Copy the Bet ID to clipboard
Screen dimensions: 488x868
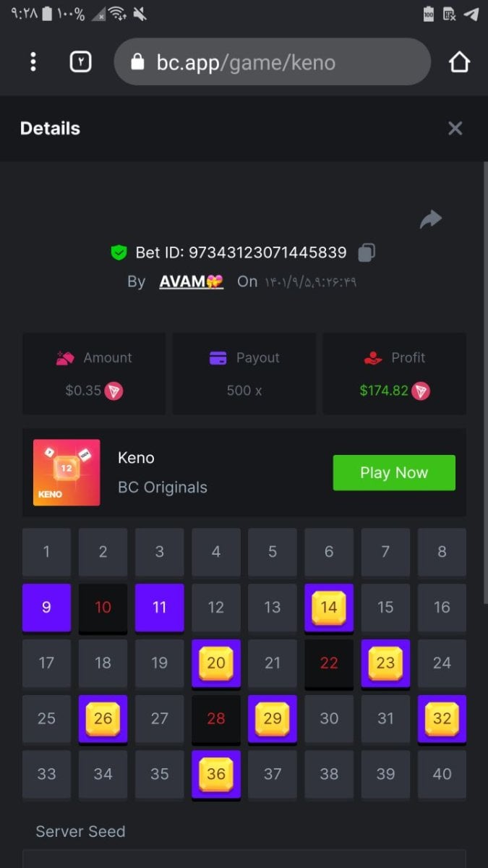click(367, 253)
